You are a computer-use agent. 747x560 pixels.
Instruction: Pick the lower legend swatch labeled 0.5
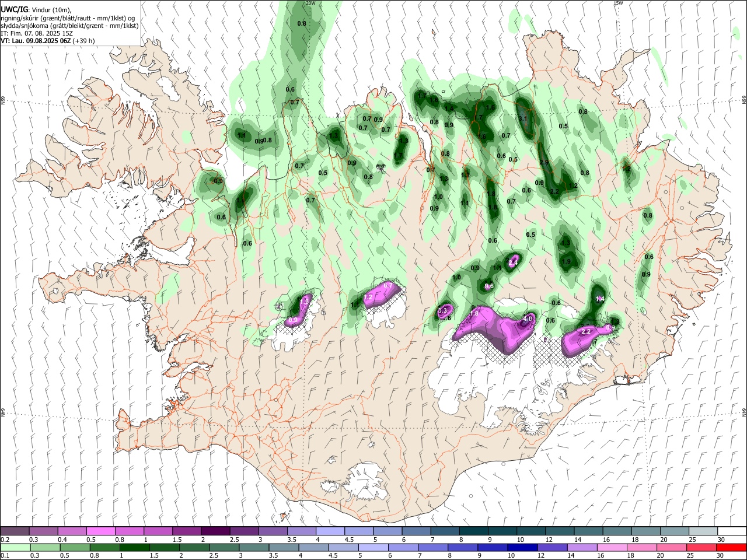pos(74,547)
